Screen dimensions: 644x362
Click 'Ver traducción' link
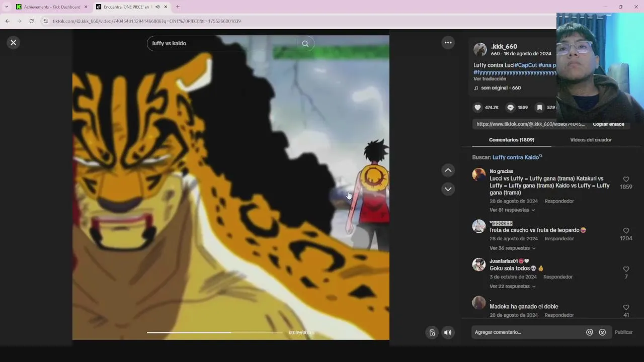coord(490,79)
